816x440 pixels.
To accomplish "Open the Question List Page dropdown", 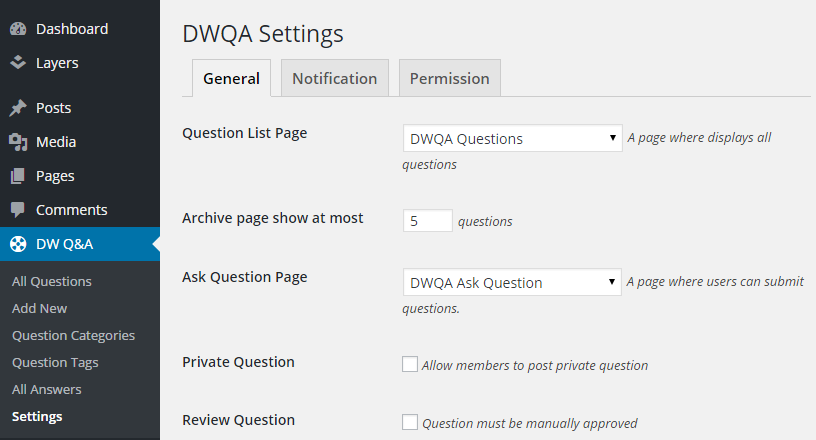I will tap(512, 139).
